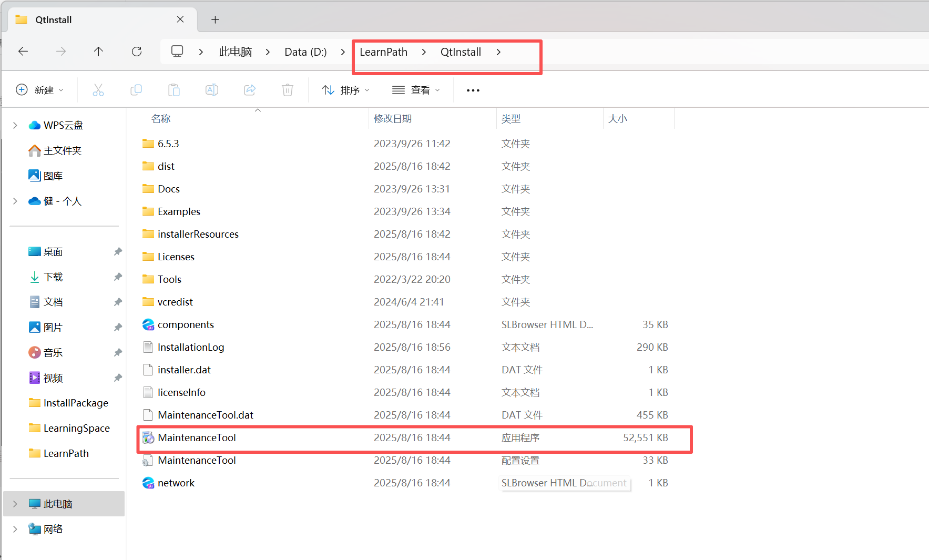Expand the 网络 tree node
The width and height of the screenshot is (929, 560).
pyautogui.click(x=15, y=529)
